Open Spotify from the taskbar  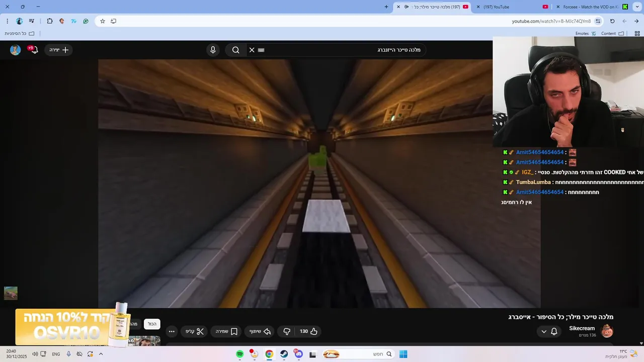(240, 354)
